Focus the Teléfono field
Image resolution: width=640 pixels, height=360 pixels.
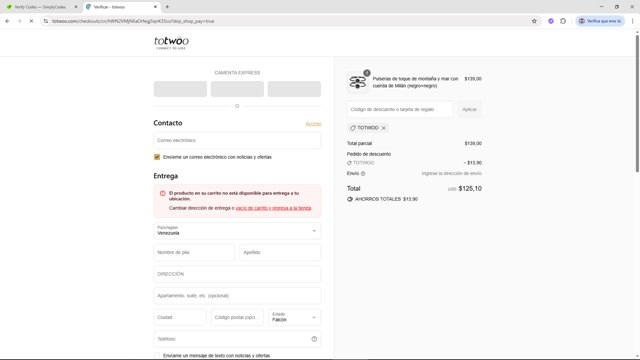pyautogui.click(x=237, y=339)
